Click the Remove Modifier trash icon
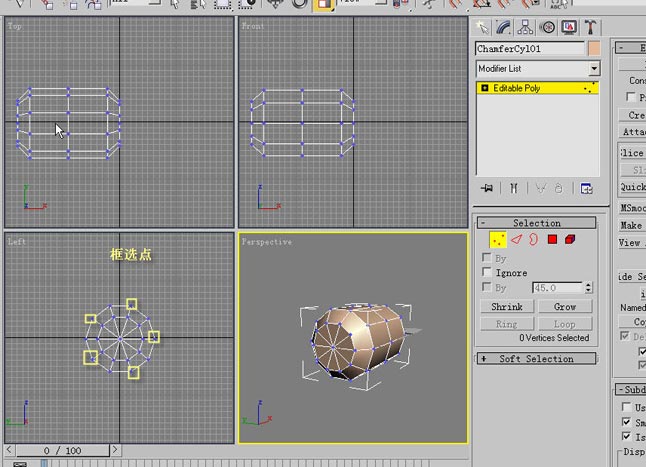 [559, 189]
